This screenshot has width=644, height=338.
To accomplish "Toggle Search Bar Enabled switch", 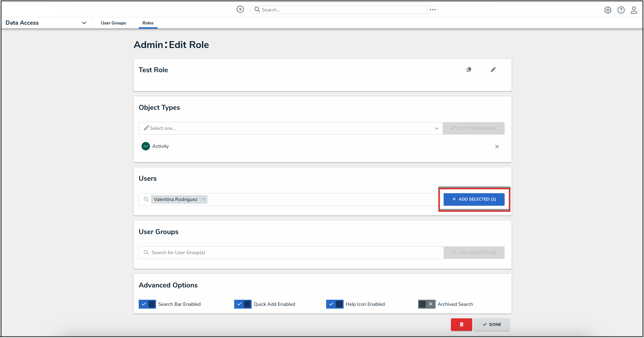I will click(x=147, y=304).
